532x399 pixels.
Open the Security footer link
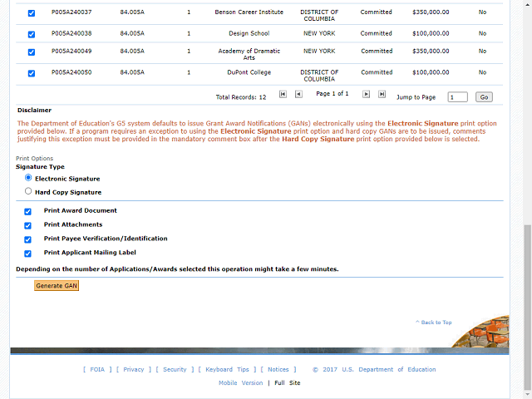(x=175, y=369)
